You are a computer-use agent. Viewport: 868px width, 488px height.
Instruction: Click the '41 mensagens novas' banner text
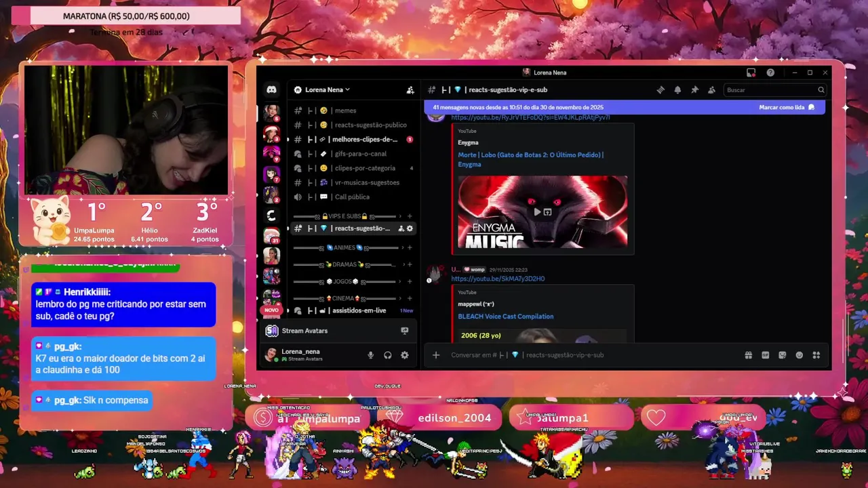518,107
